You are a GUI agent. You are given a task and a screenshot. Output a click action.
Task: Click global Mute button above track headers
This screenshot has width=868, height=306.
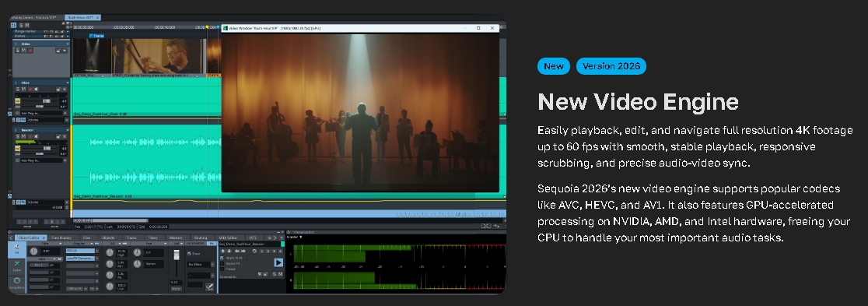[27, 25]
